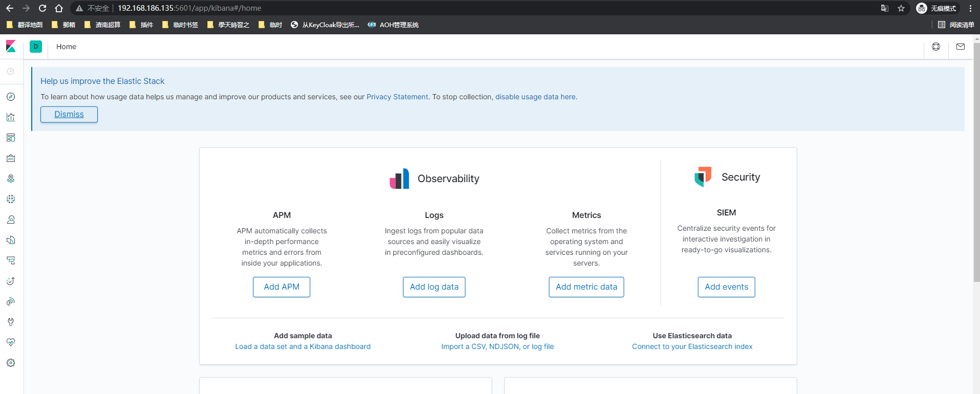Screen dimensions: 980x394
Task: Open the 济南超算 bookmark folder
Action: [102, 25]
